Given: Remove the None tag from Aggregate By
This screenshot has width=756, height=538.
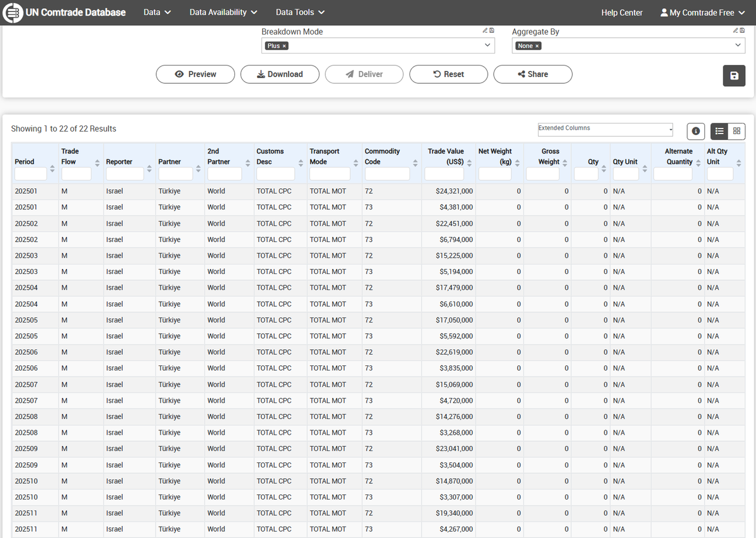Looking at the screenshot, I should pos(537,46).
